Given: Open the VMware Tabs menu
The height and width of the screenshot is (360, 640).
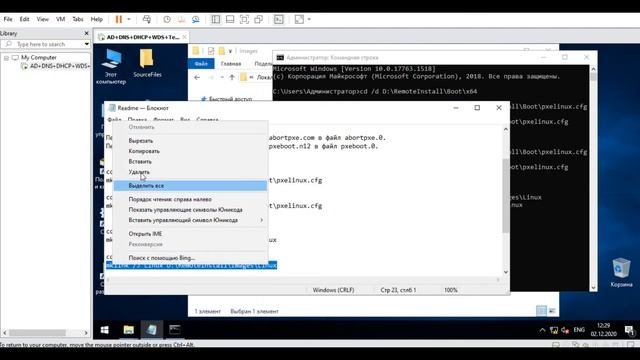Looking at the screenshot, I should tap(78, 19).
